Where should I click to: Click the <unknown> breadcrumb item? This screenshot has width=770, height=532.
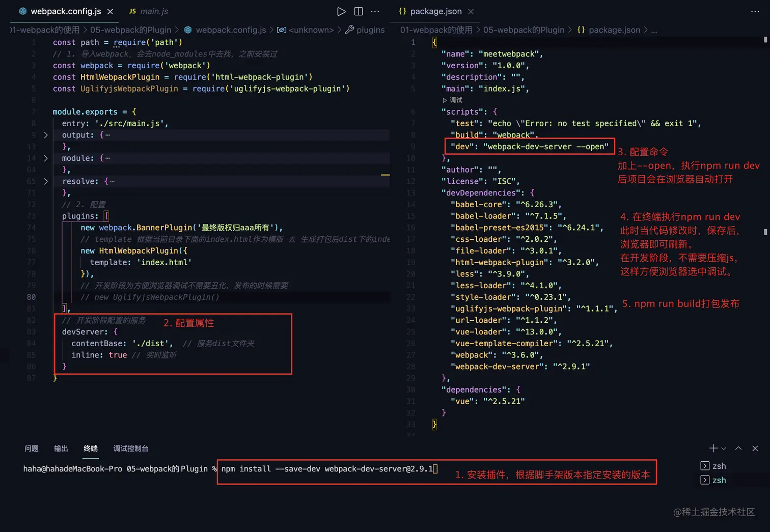[306, 30]
